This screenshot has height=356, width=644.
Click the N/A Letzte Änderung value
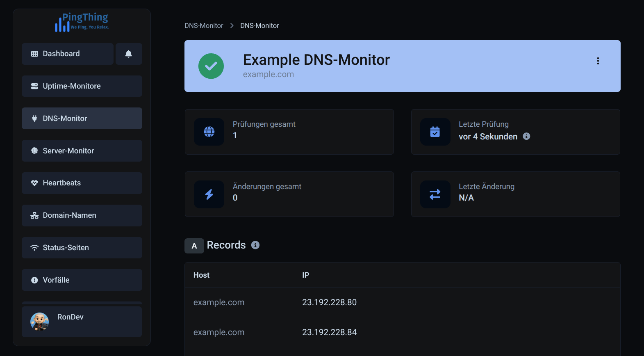point(466,198)
